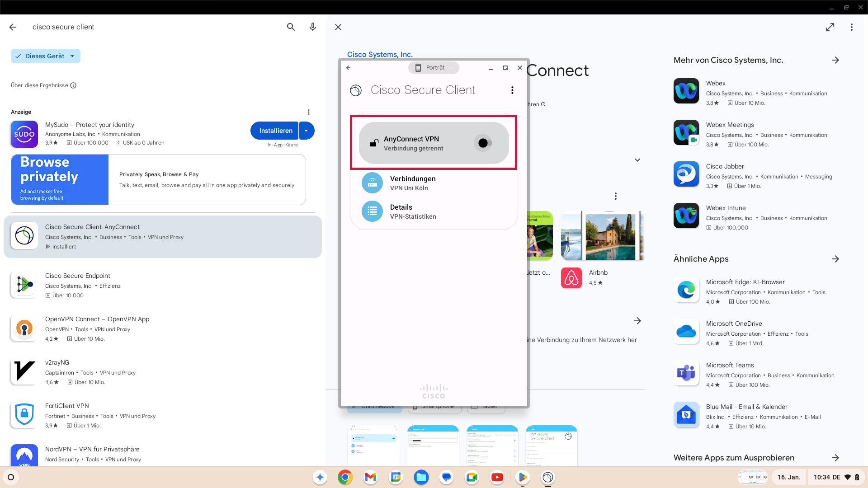
Task: Open status tray with clock 10:34
Action: point(836,477)
